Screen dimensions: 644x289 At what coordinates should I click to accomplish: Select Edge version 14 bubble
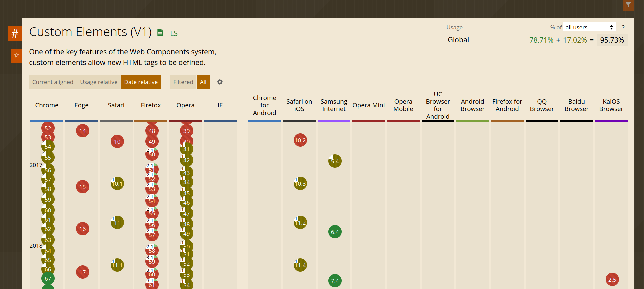pos(83,131)
